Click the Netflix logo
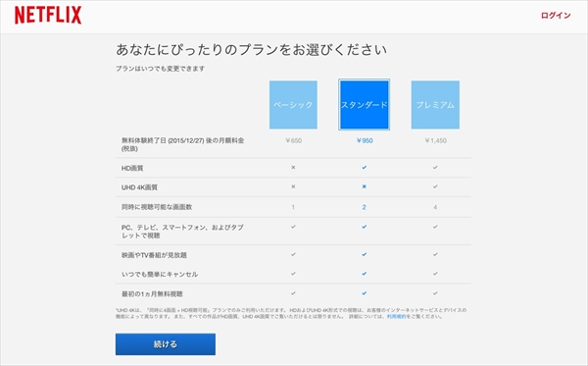The width and height of the screenshot is (588, 366). (48, 16)
